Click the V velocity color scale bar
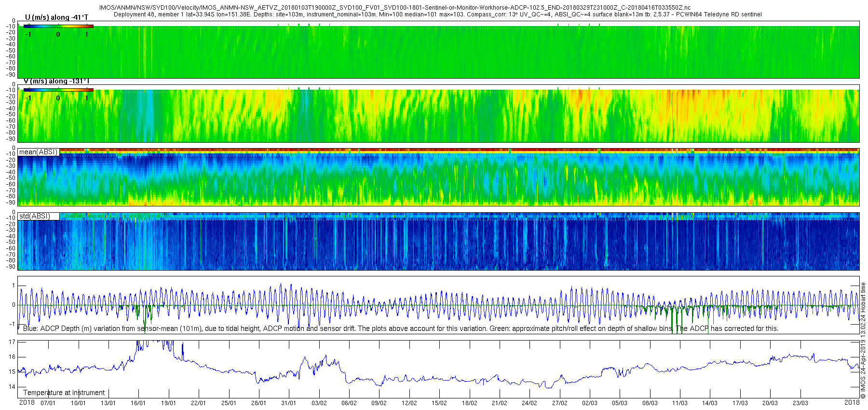This screenshot has width=868, height=410. click(58, 90)
